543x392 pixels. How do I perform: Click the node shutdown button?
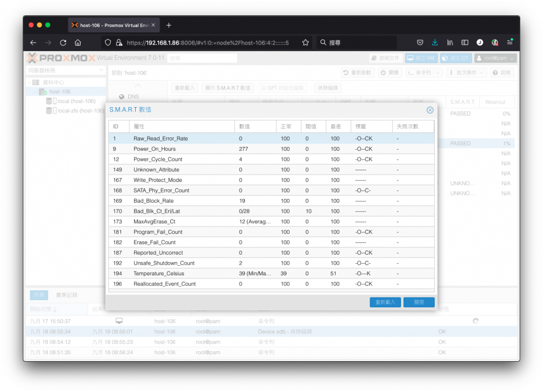(x=390, y=73)
